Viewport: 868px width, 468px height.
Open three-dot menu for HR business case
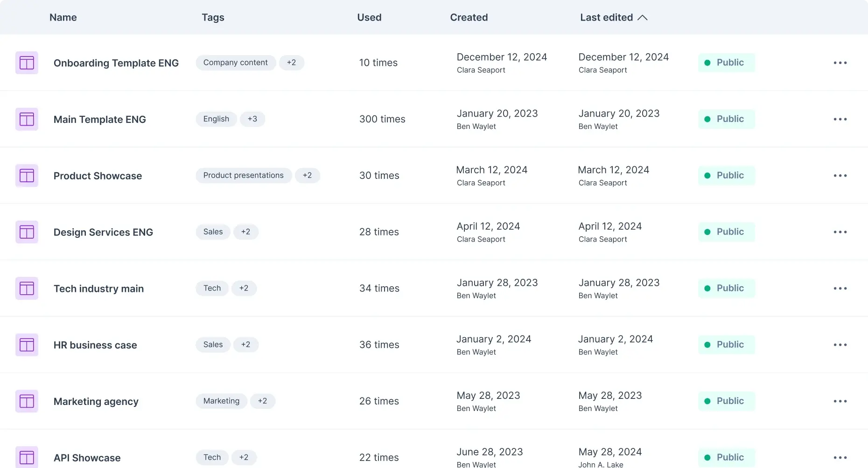coord(840,345)
